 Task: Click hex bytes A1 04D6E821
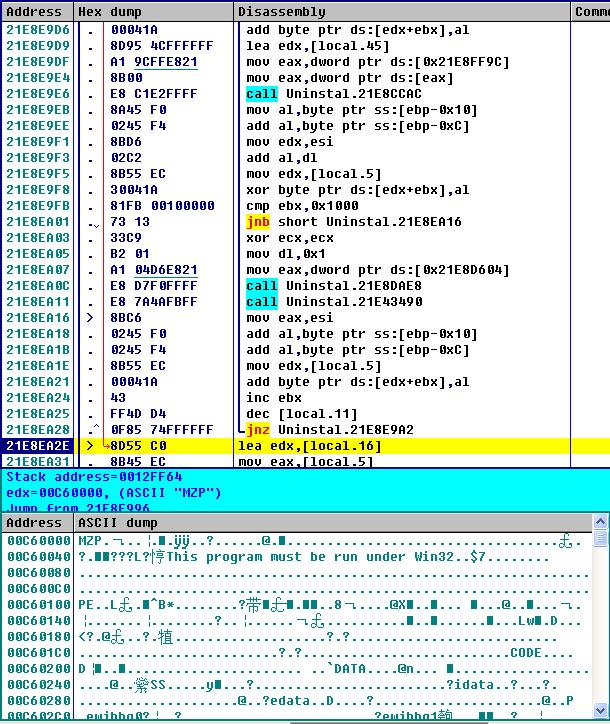pyautogui.click(x=154, y=270)
